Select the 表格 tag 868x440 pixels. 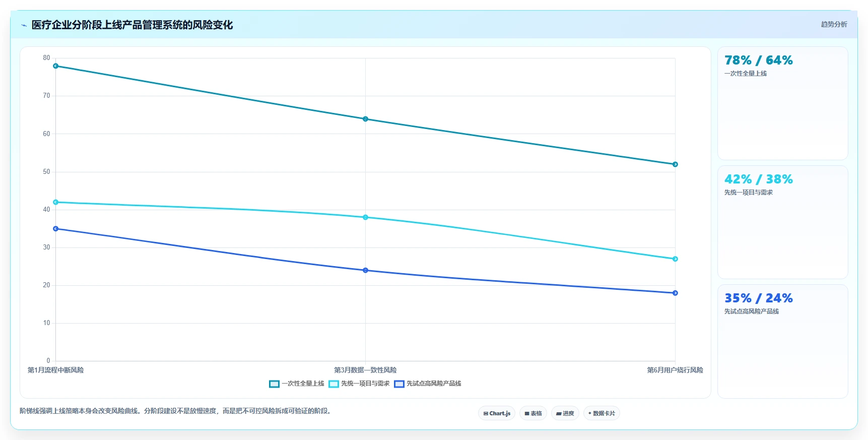pyautogui.click(x=533, y=413)
